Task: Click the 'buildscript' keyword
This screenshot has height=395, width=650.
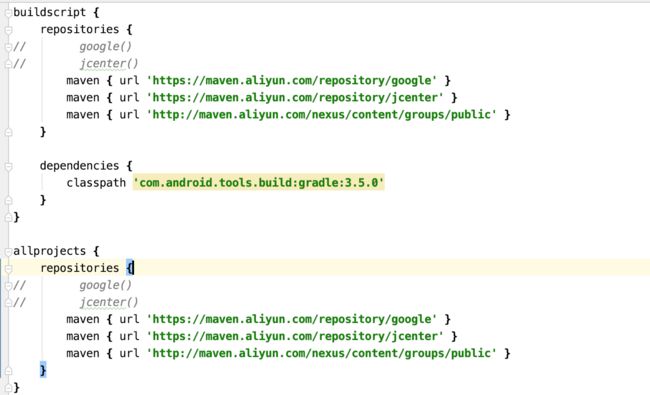Action: click(49, 12)
